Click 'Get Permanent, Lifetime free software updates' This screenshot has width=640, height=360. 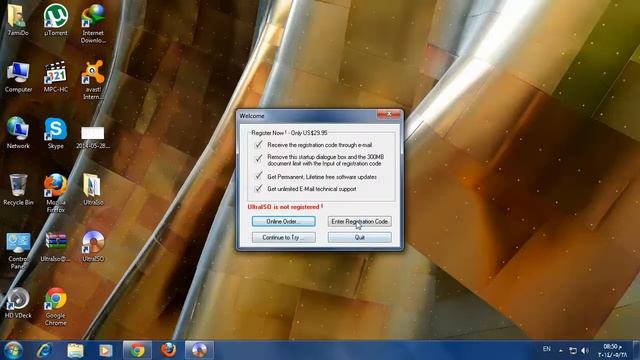click(322, 177)
